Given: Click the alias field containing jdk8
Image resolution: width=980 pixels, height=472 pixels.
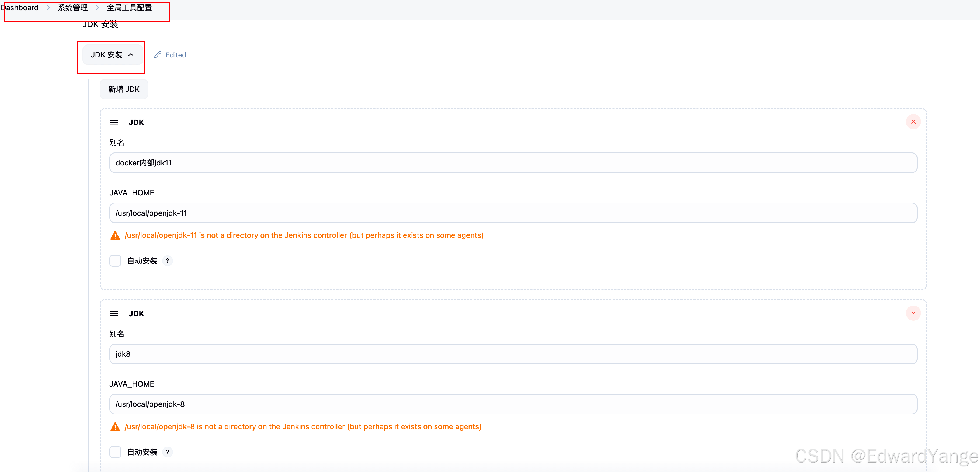Looking at the screenshot, I should (513, 354).
